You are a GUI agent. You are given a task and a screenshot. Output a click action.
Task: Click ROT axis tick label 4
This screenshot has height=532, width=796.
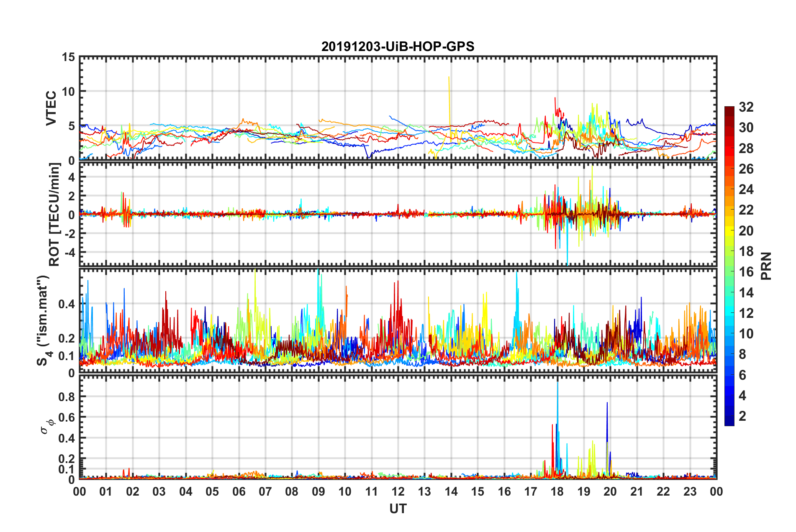(72, 177)
